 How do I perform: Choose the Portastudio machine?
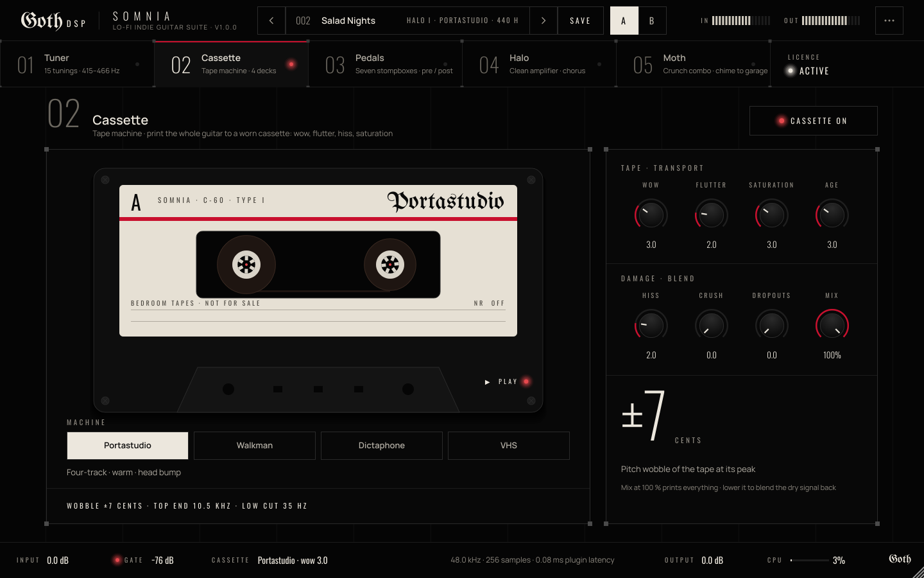click(128, 446)
